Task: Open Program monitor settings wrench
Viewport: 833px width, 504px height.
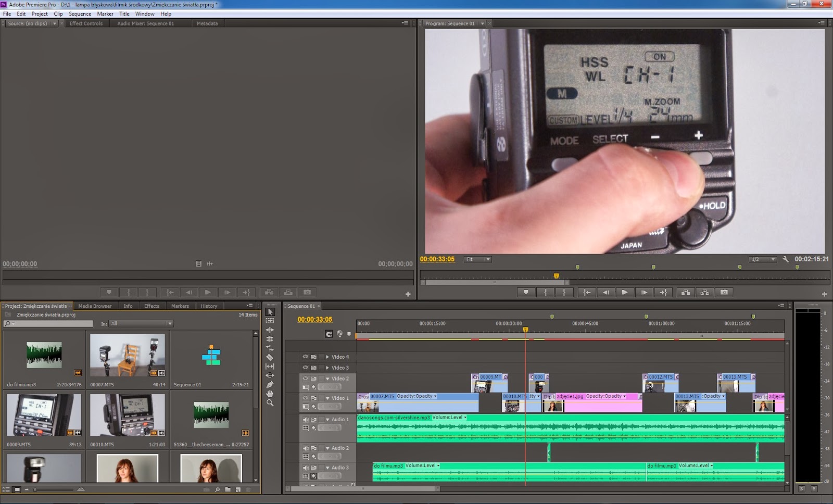Action: pos(786,259)
